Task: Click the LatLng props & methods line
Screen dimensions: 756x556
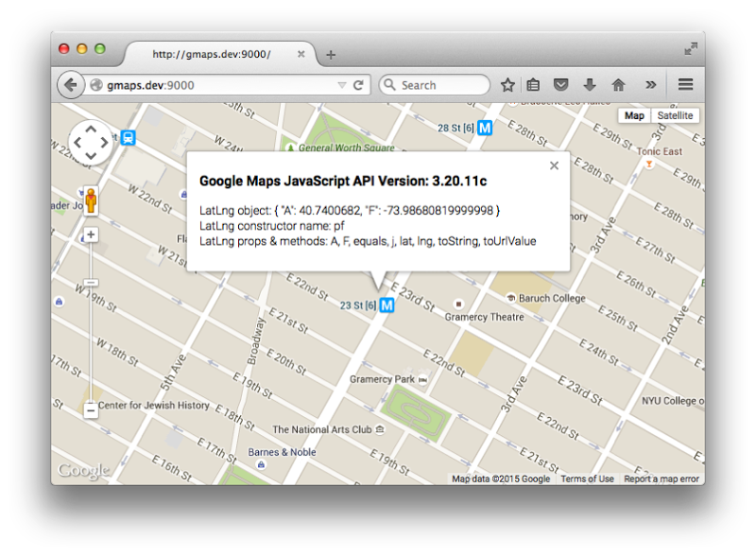Action: click(x=368, y=241)
